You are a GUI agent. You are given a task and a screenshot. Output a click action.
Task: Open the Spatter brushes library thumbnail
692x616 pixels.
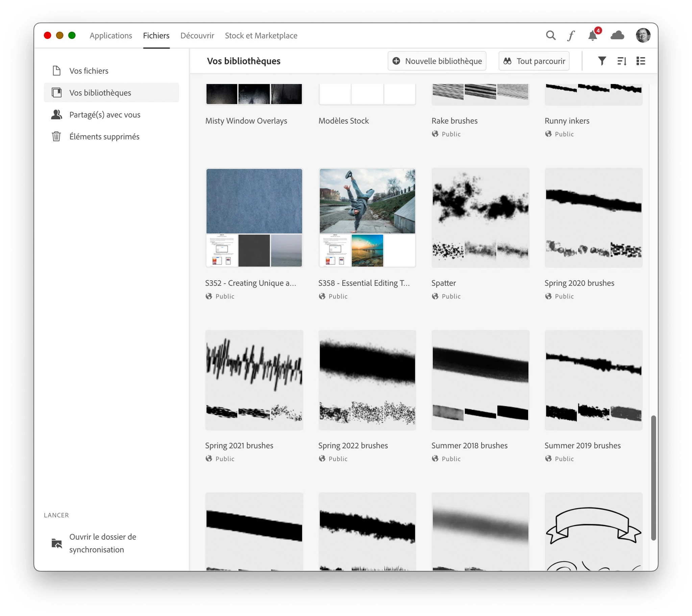(x=480, y=217)
